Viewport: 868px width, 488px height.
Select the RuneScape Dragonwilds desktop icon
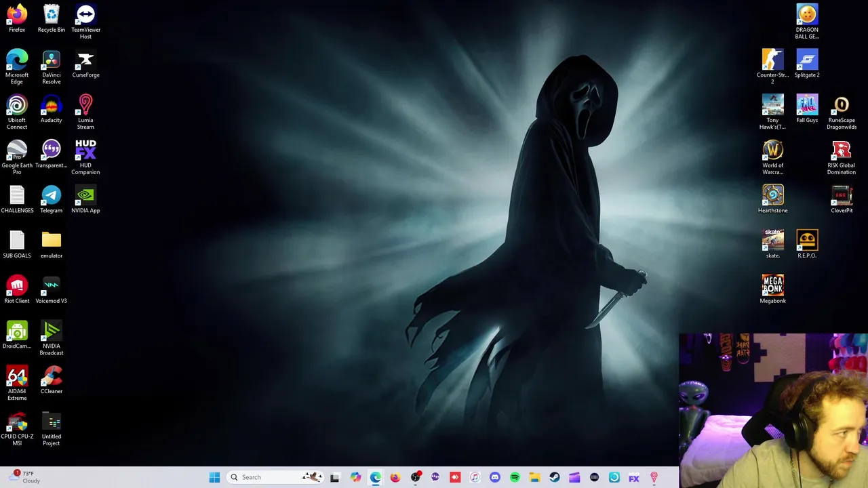(x=842, y=113)
